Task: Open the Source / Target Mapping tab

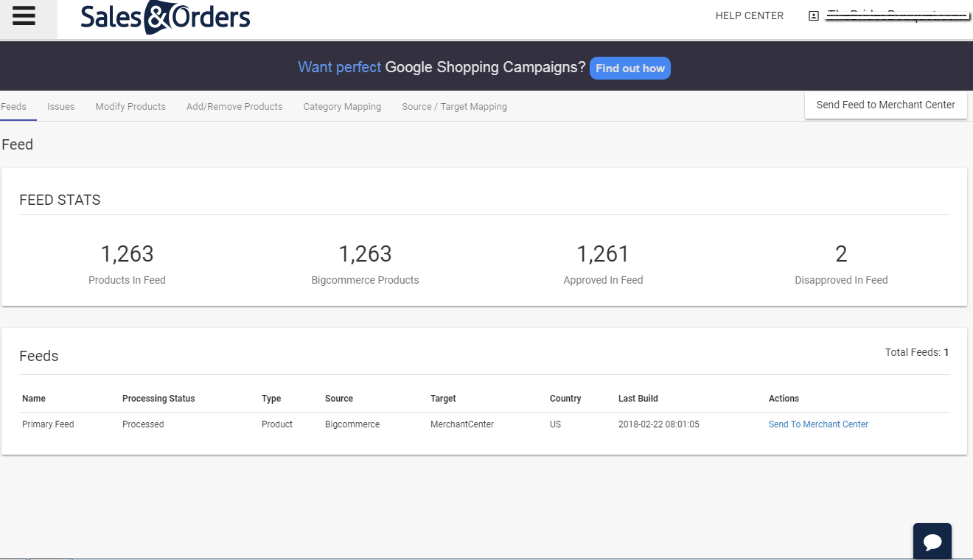Action: [x=454, y=107]
